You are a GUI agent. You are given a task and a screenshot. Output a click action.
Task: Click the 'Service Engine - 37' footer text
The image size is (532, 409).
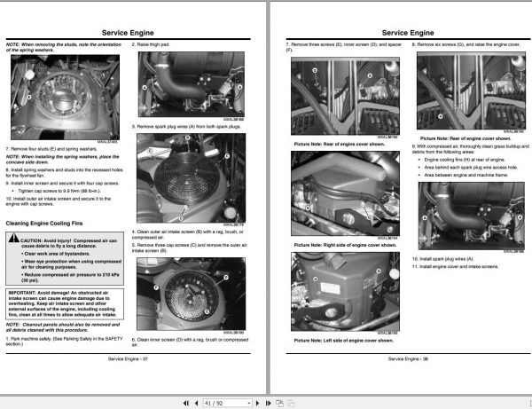tap(128, 358)
